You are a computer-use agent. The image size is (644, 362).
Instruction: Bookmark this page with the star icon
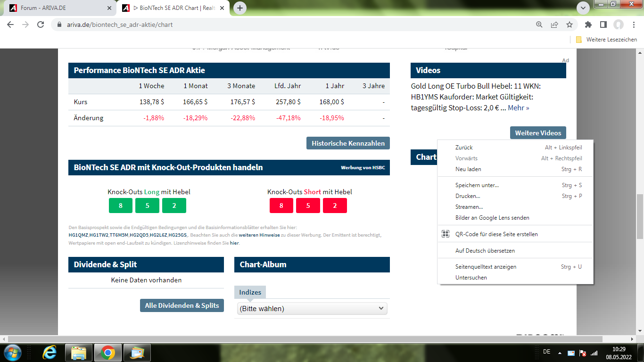570,25
